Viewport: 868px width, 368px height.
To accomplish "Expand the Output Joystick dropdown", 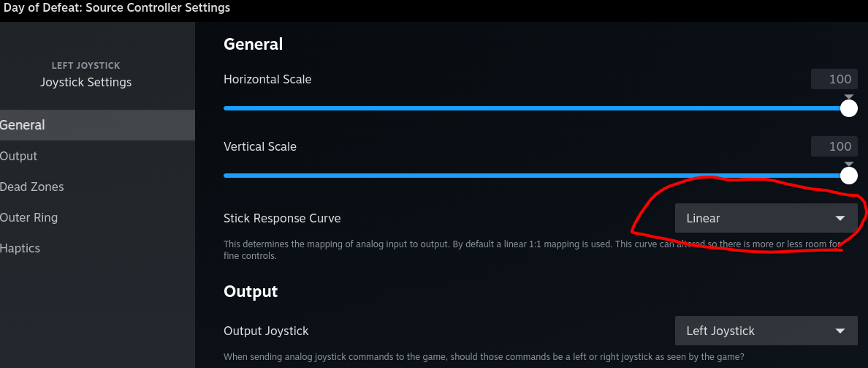I will pos(765,331).
